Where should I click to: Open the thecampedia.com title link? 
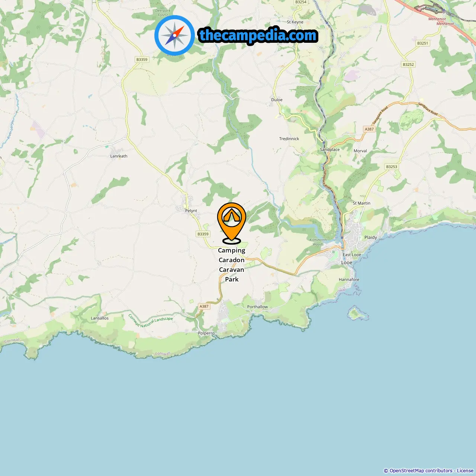258,36
